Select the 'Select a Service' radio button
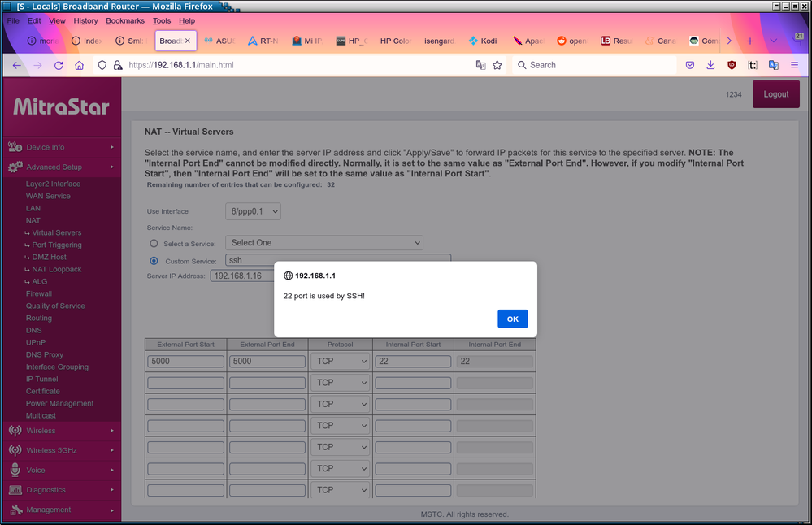 tap(154, 243)
